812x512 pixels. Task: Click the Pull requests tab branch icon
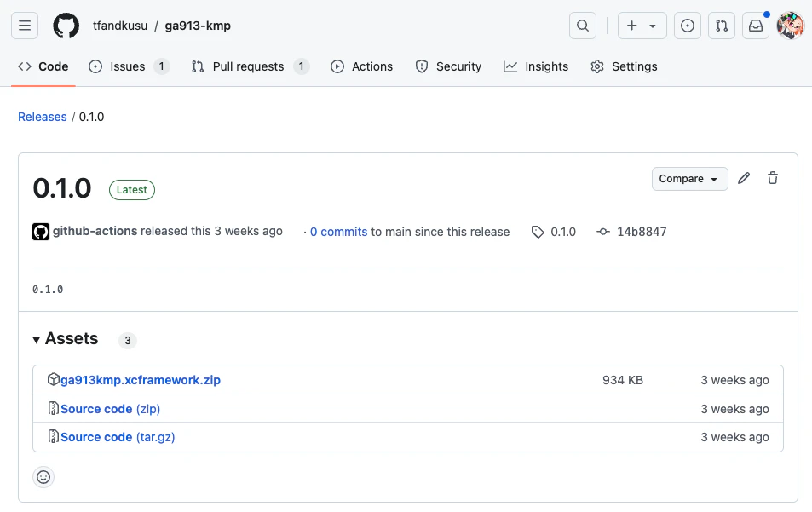tap(198, 66)
